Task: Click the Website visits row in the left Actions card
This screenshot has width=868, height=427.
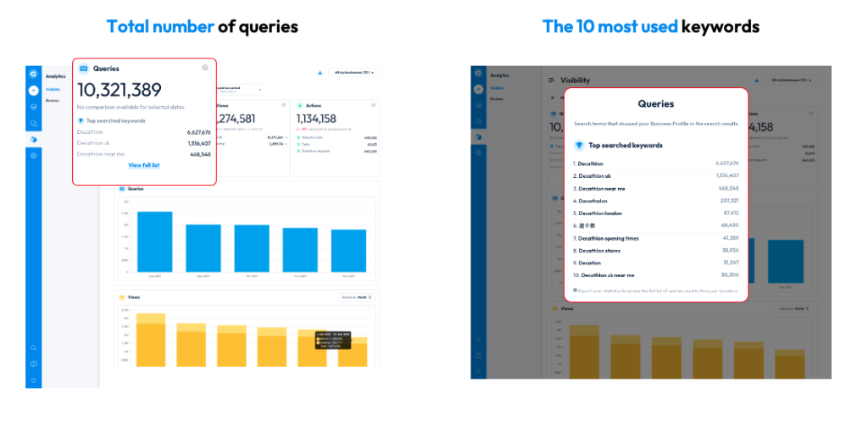Action: [336, 137]
